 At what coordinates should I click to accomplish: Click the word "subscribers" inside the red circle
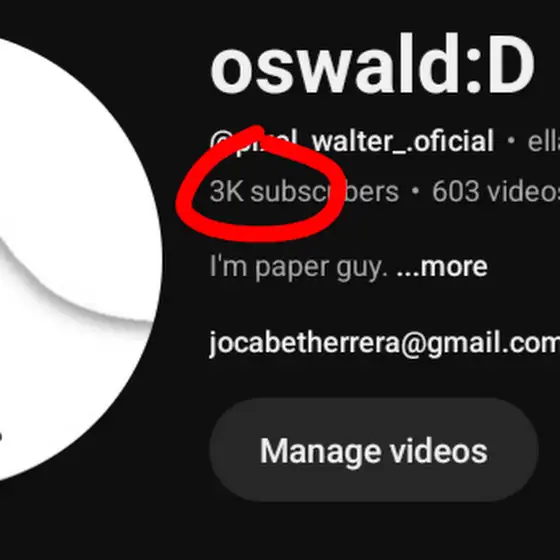pos(325,192)
